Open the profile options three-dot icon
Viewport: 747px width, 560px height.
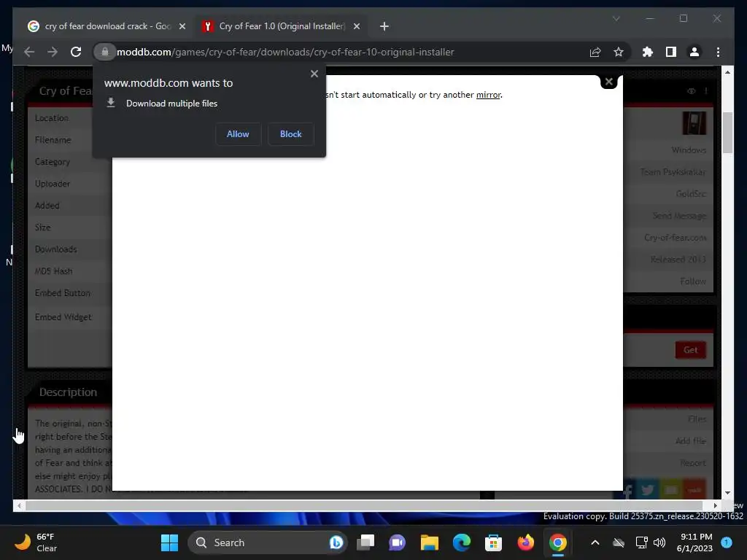click(705, 91)
